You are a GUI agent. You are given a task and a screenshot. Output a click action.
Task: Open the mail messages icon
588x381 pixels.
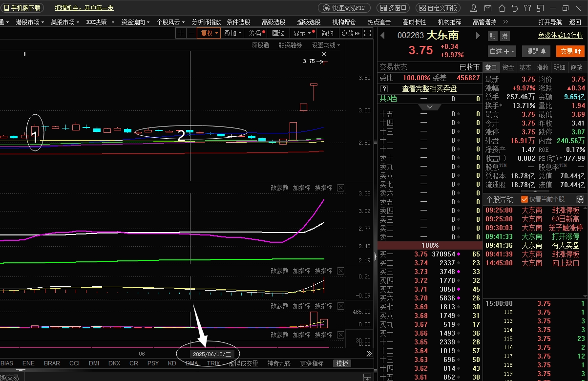[x=487, y=8]
